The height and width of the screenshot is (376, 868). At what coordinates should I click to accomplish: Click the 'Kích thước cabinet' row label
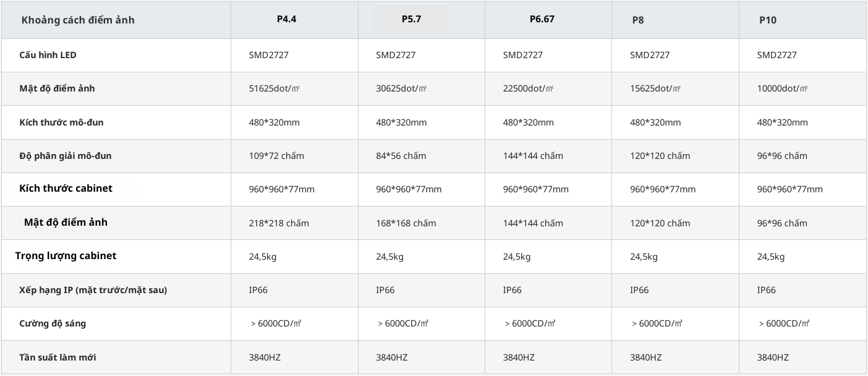tap(66, 189)
